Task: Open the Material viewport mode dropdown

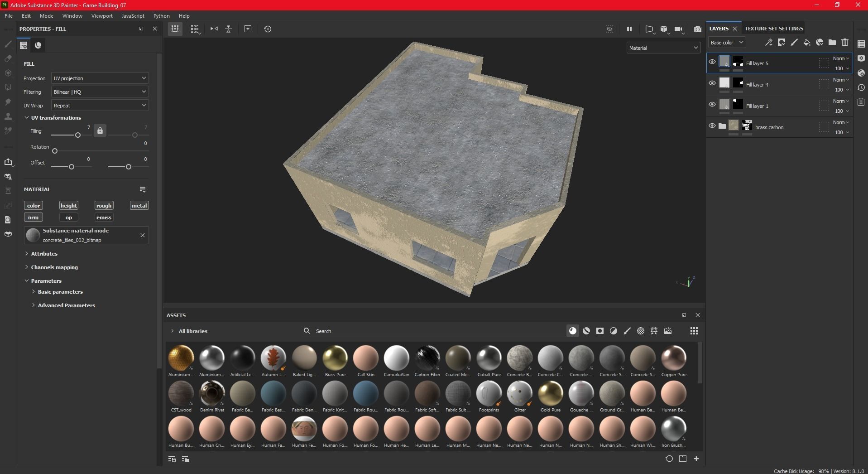Action: coord(663,48)
